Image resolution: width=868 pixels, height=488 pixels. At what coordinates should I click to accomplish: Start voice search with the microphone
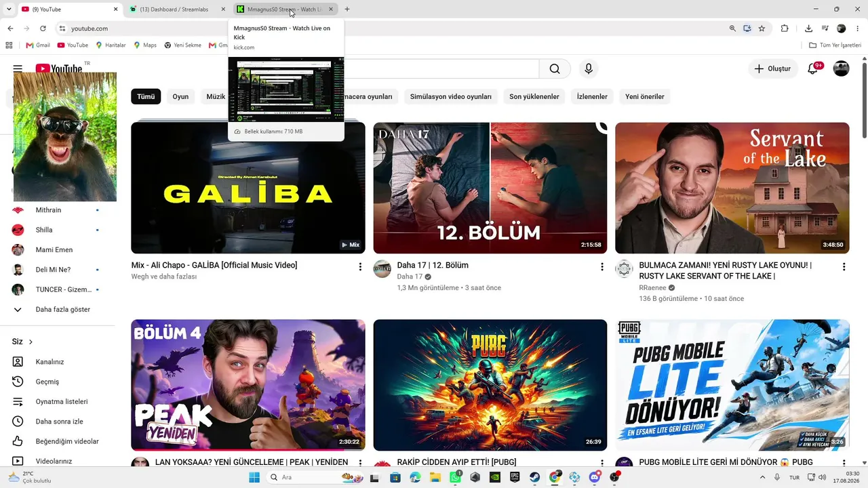pos(589,68)
